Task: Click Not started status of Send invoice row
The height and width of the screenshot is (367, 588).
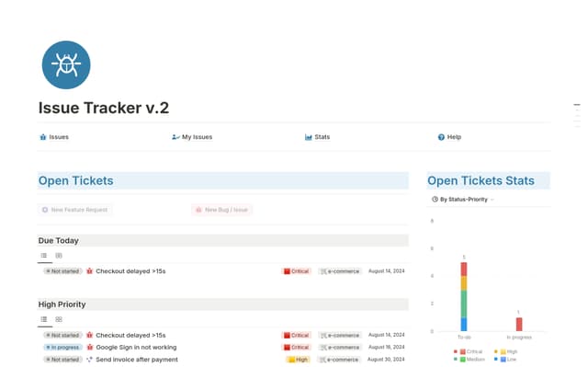Action: [x=62, y=360]
